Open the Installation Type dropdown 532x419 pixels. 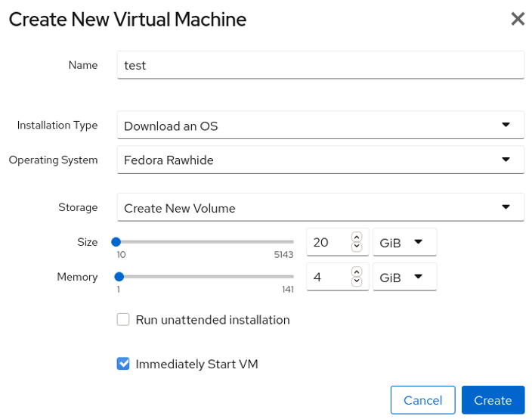(320, 126)
